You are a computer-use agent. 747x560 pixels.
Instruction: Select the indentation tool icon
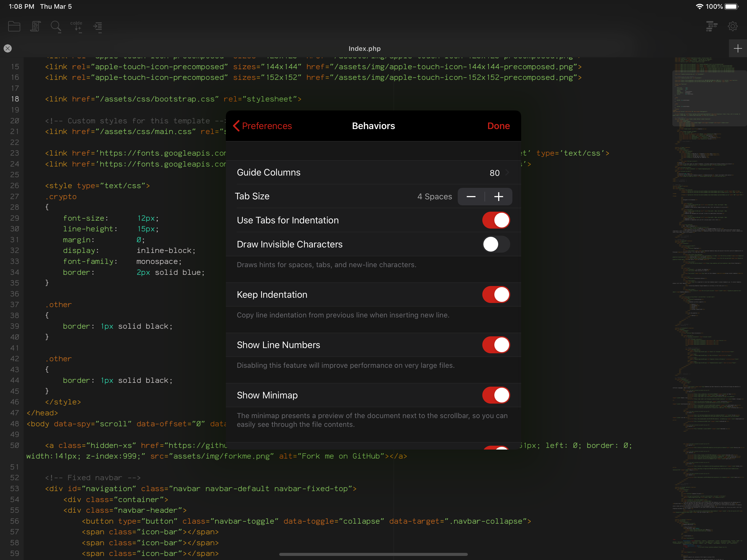pyautogui.click(x=98, y=26)
